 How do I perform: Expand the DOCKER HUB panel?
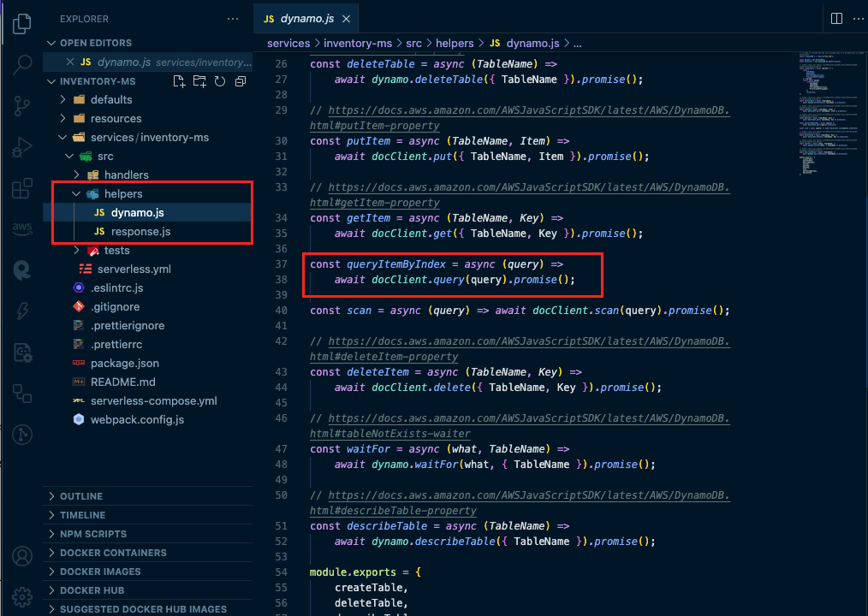[x=148, y=590]
